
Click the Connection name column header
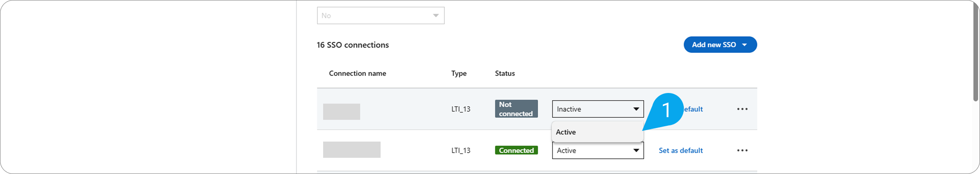(x=357, y=73)
